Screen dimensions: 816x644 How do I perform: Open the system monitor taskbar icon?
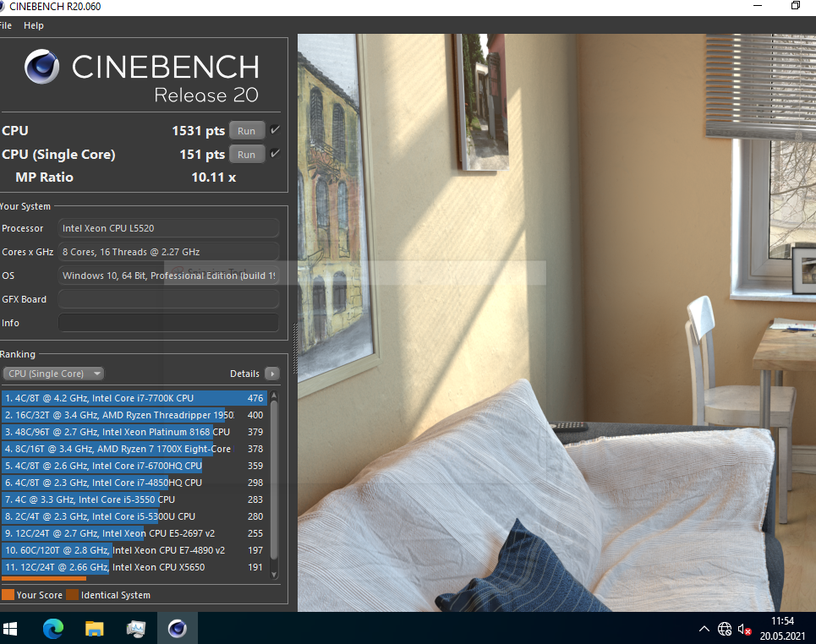[x=136, y=629]
